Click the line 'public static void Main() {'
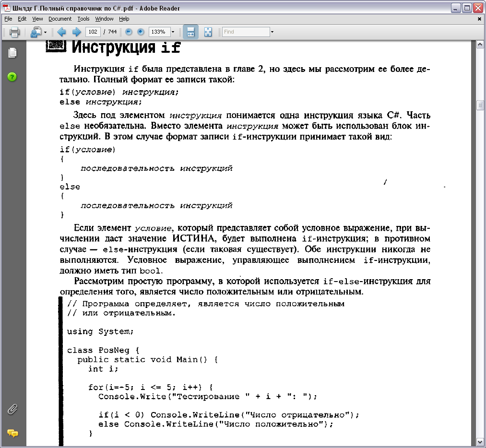Viewport: 486px width, 448px height. click(x=148, y=360)
